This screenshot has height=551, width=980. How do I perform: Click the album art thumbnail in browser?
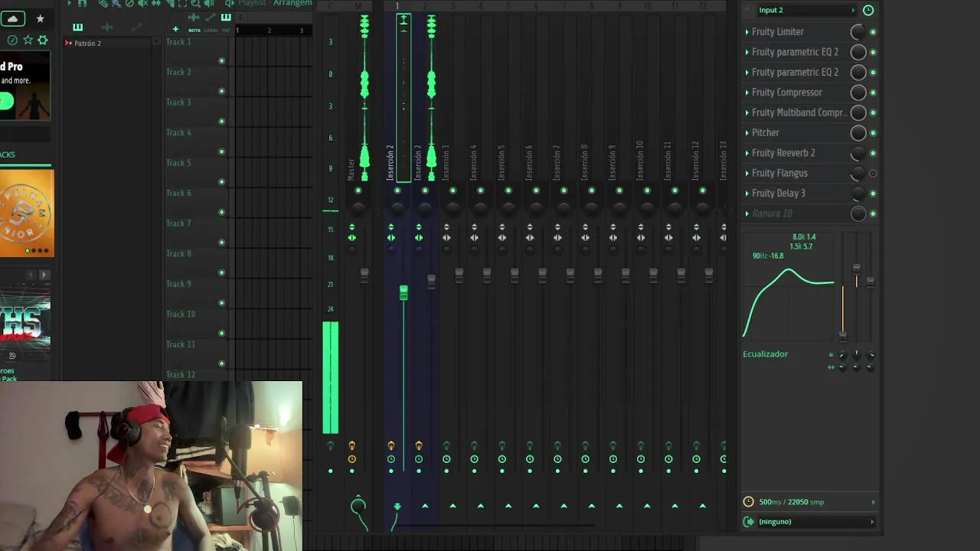pos(27,213)
